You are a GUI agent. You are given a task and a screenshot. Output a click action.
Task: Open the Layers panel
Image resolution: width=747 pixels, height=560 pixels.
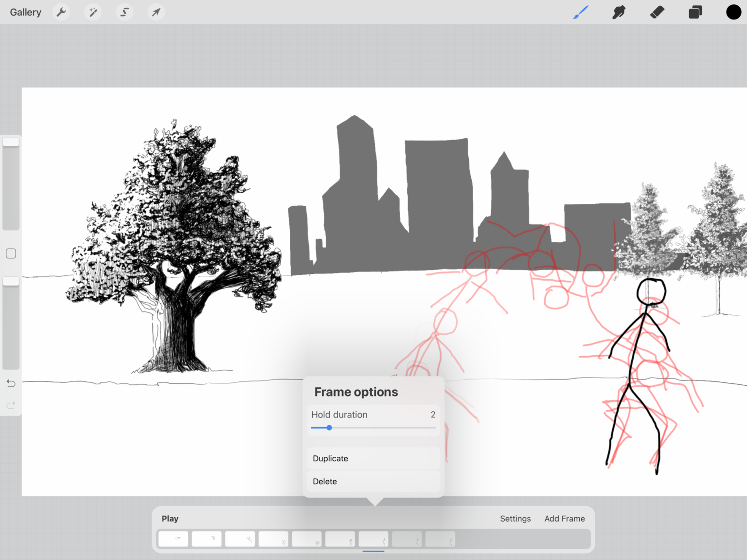[x=695, y=12]
